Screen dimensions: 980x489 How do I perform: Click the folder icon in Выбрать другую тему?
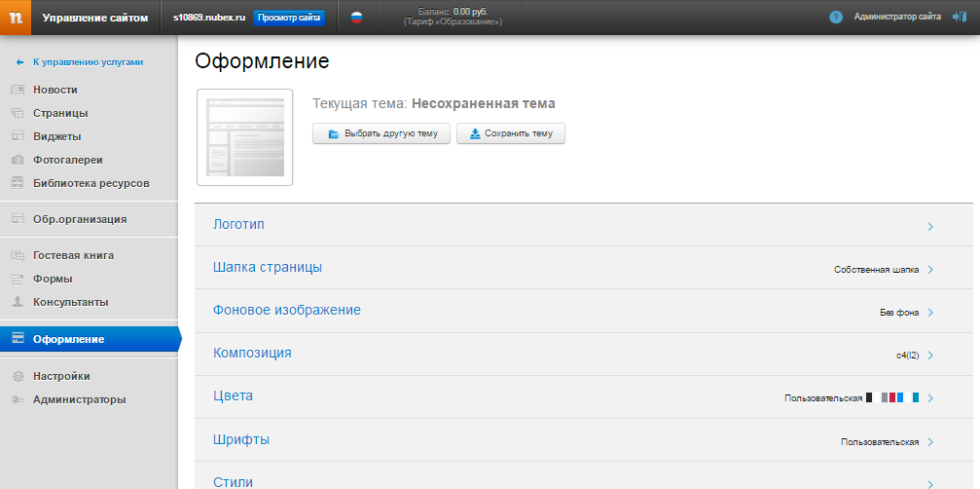(334, 133)
